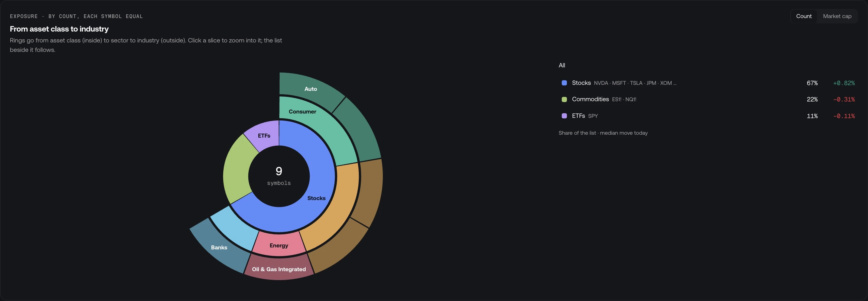Click the +0.82% Stocks move value

[844, 83]
